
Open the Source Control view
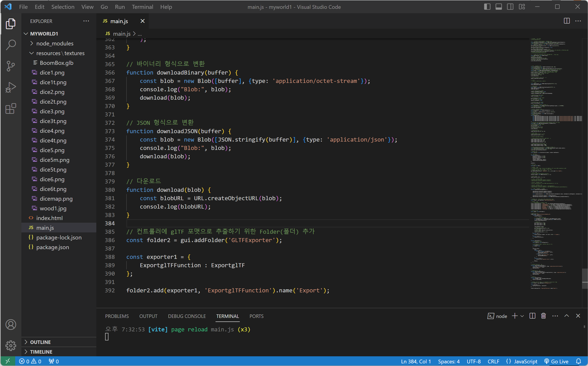click(x=11, y=66)
